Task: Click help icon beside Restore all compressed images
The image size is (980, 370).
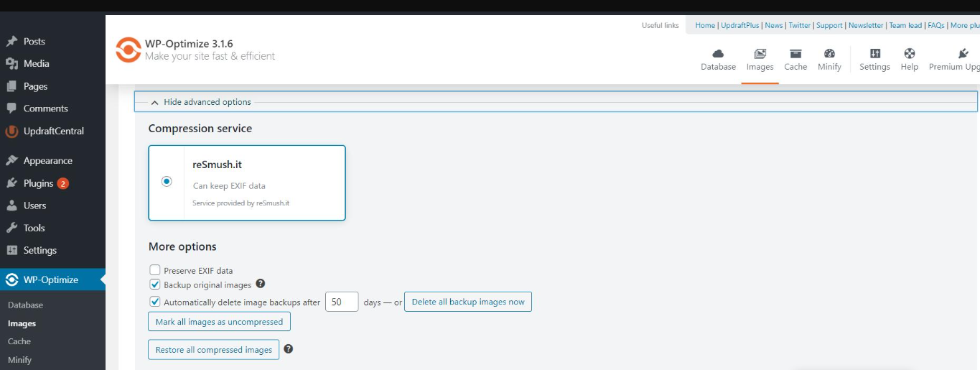Action: [289, 349]
